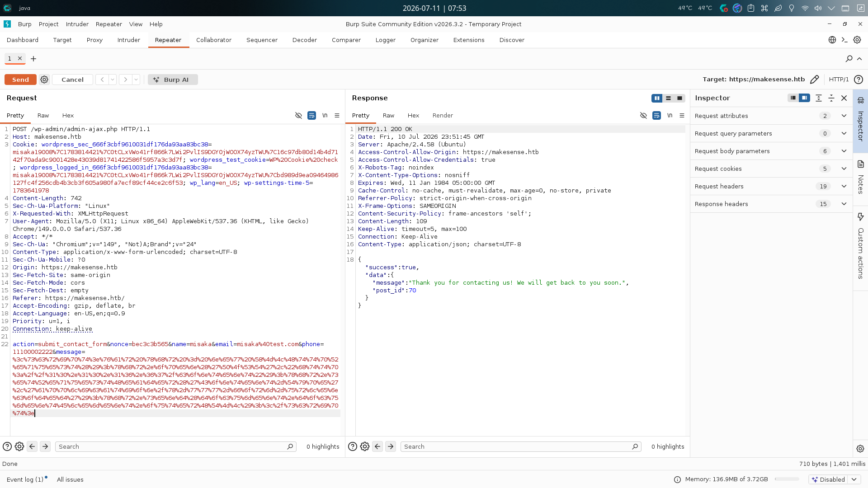
Task: Select stacked top/bottom layout
Action: click(x=668, y=98)
